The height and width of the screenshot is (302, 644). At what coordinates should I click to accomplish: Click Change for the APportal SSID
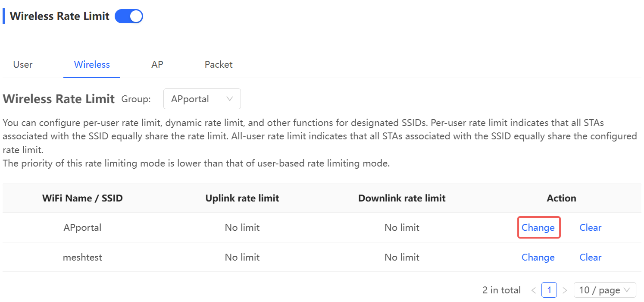(x=538, y=227)
